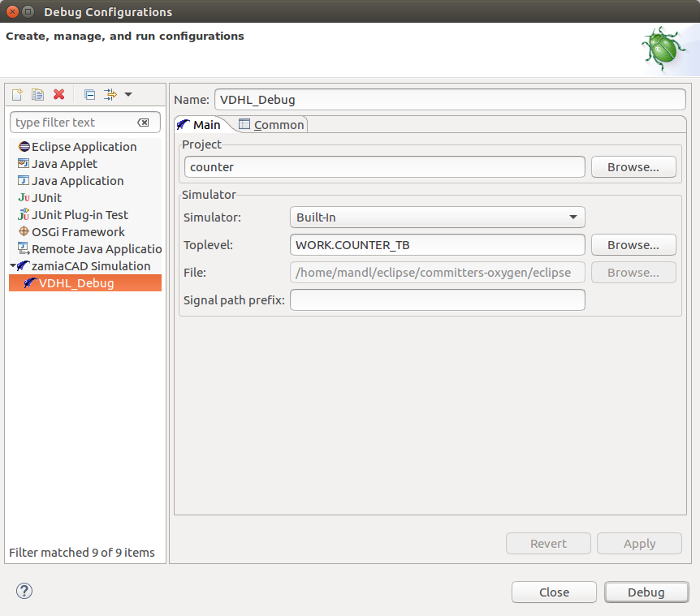Screen dimensions: 700x616
Task: Select OSGi Framework entry
Action: pos(78,232)
